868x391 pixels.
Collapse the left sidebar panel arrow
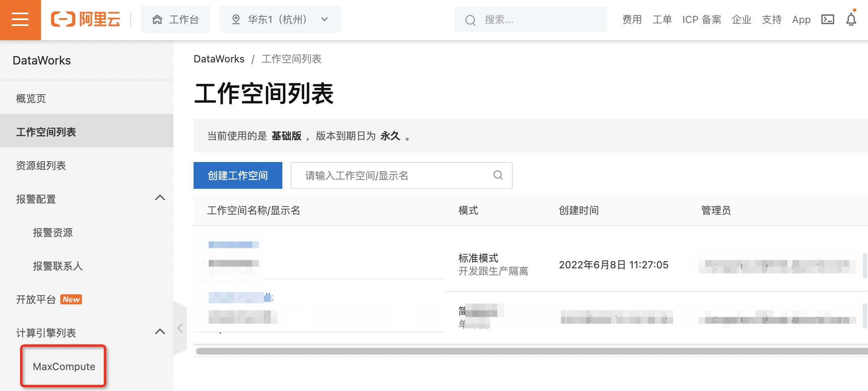[180, 328]
